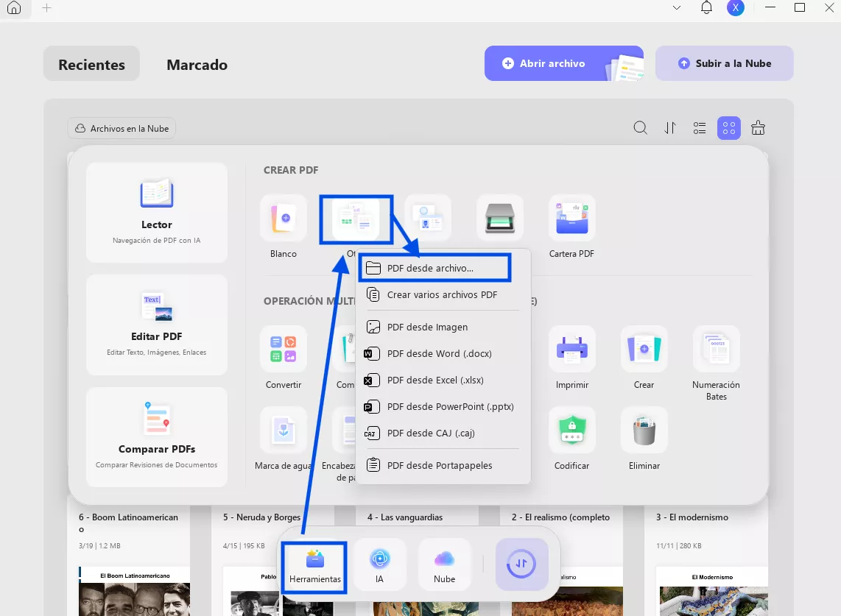Screen dimensions: 841x616
Task: Add a new tab with plus icon
Action: pos(46,8)
